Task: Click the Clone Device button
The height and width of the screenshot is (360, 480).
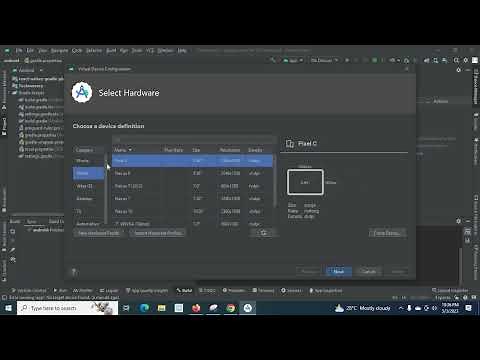Action: coord(387,233)
